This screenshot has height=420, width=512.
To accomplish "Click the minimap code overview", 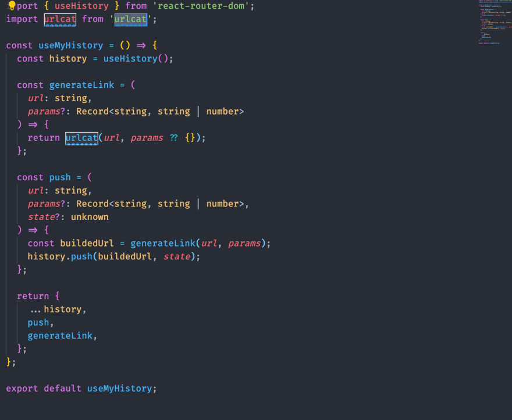I will (495, 22).
